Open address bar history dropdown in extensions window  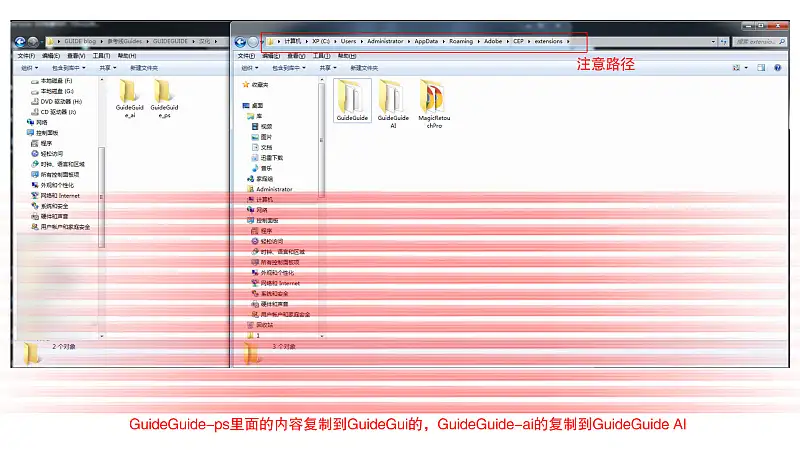(x=713, y=42)
